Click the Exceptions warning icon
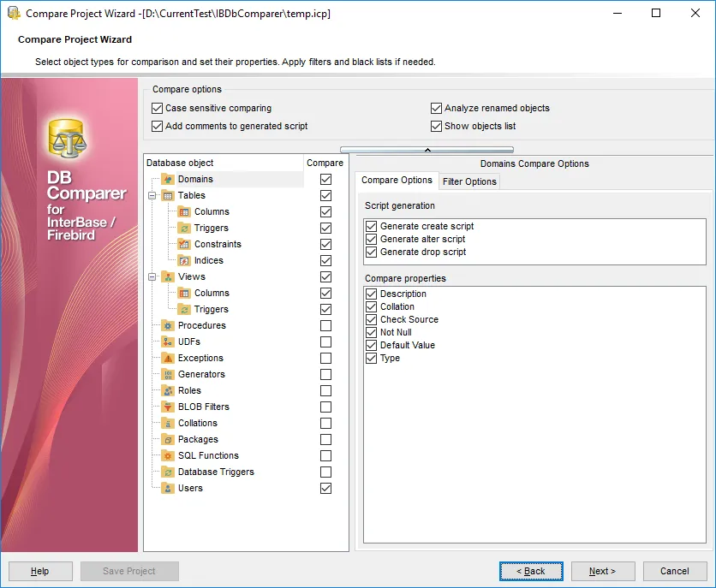The image size is (716, 588). [x=168, y=358]
